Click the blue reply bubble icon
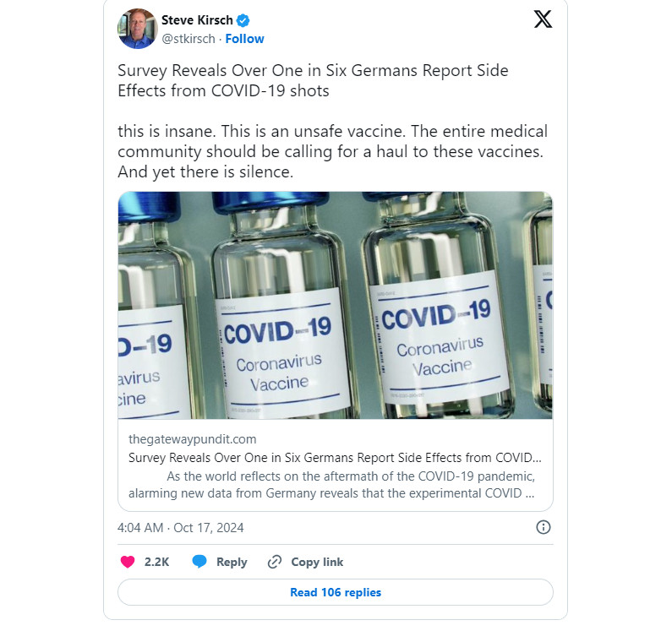This screenshot has width=672, height=631. [x=199, y=562]
